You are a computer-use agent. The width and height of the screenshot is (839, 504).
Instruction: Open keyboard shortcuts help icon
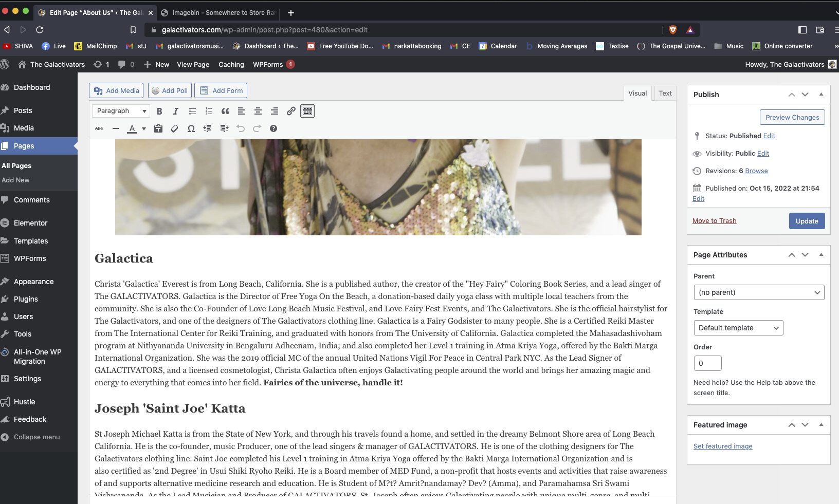coord(273,128)
